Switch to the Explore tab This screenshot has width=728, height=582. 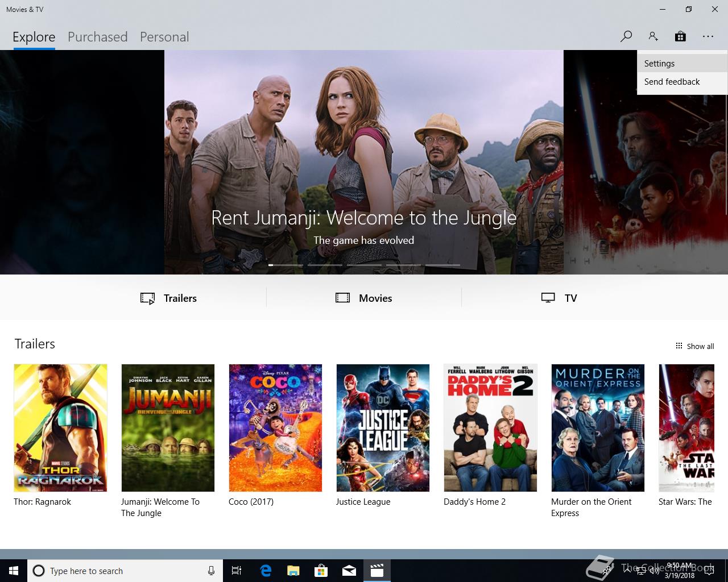34,37
